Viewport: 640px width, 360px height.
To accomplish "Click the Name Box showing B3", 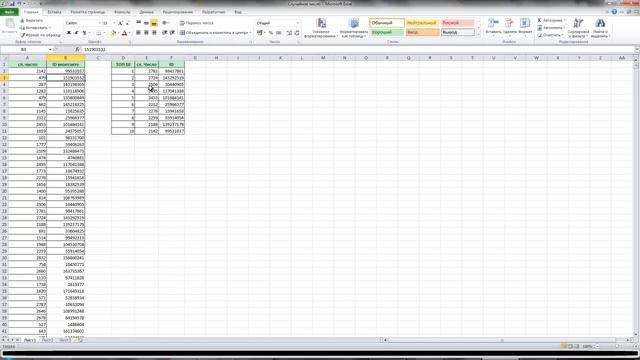I will click(x=24, y=49).
